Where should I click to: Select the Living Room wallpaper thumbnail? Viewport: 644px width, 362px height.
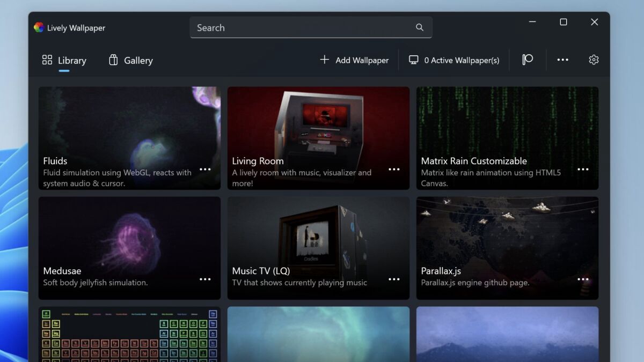pos(318,123)
